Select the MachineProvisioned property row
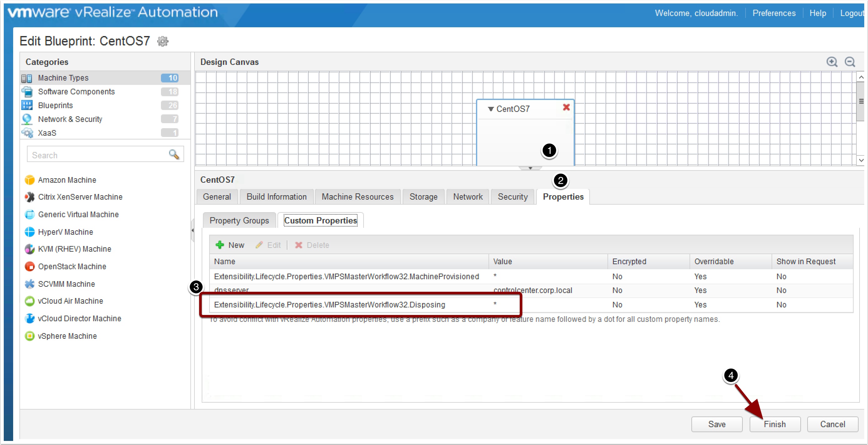The image size is (868, 445). pyautogui.click(x=531, y=276)
